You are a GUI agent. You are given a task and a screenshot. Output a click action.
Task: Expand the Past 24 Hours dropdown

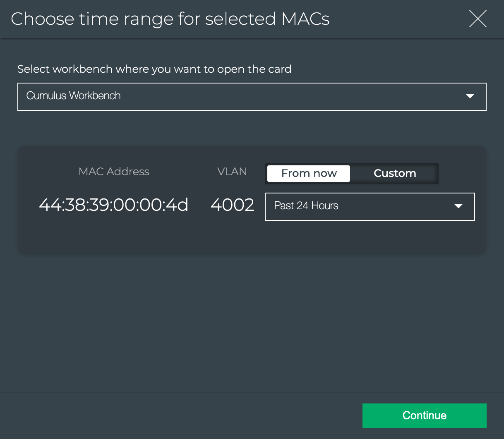click(369, 206)
